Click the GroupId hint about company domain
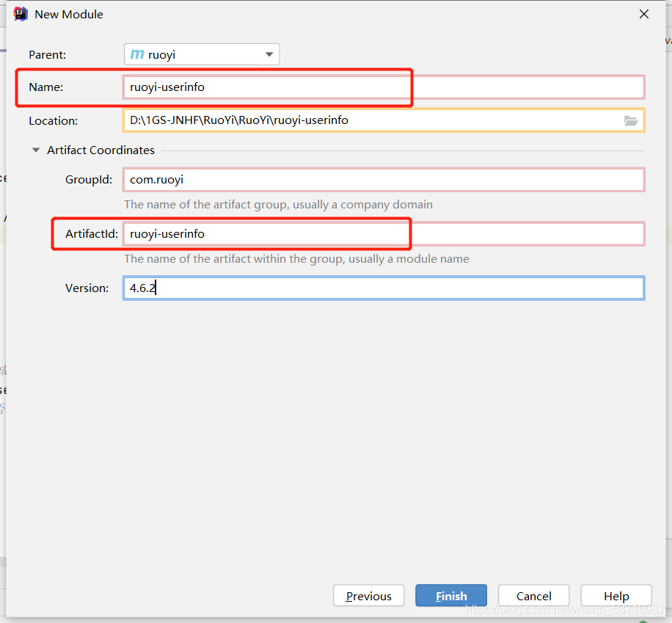This screenshot has height=623, width=672. (279, 205)
